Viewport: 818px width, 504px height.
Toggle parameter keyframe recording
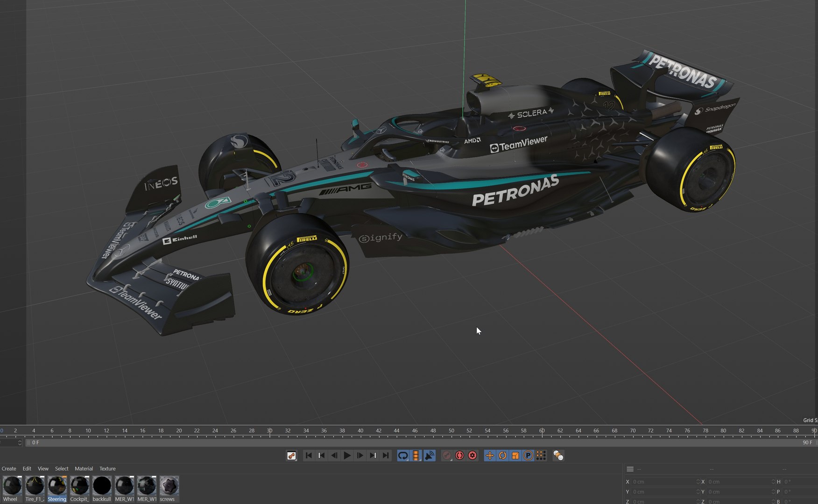528,455
